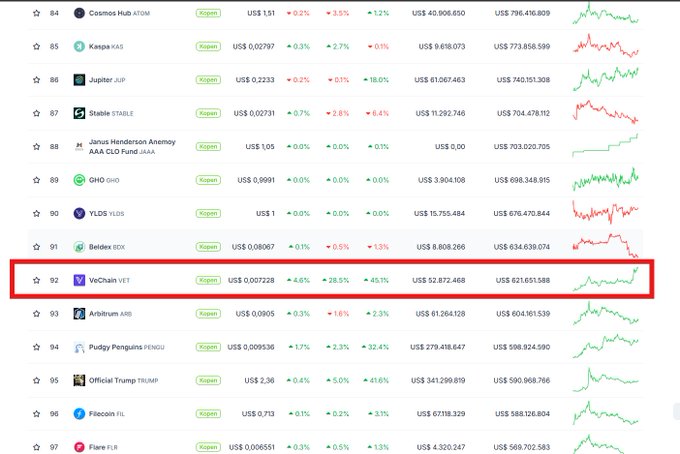Image resolution: width=680 pixels, height=454 pixels.
Task: Click volume US$ 279.418.647
Action: [x=438, y=347]
